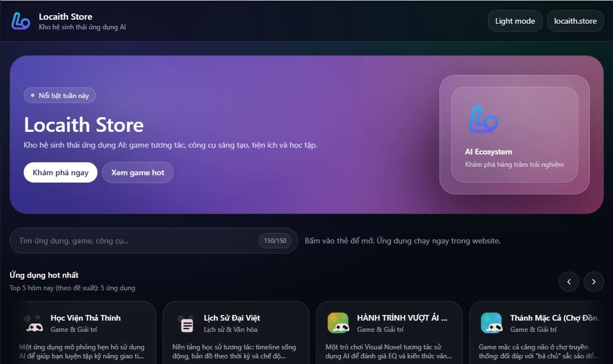Select the HÀNH TRÌNH VƯỢT ẢI panda icon
Image resolution: width=613 pixels, height=364 pixels.
[339, 323]
